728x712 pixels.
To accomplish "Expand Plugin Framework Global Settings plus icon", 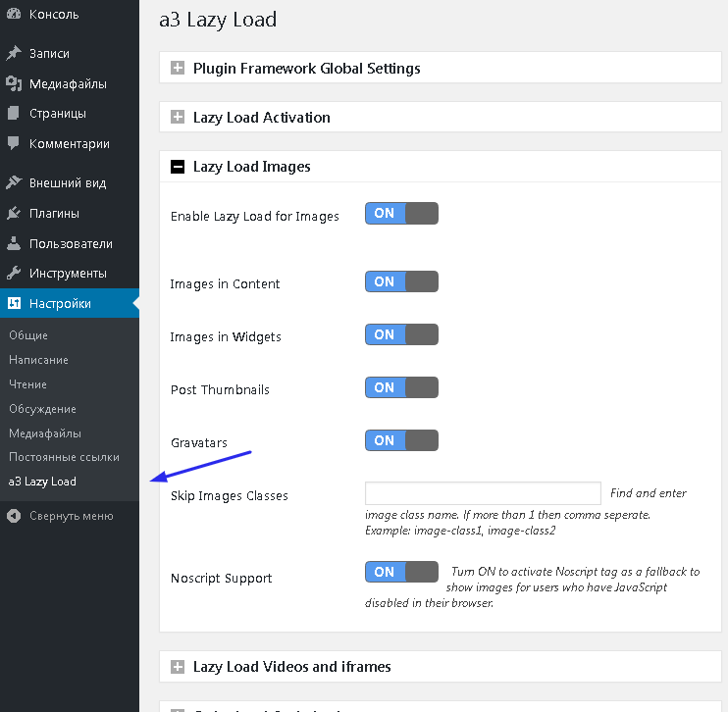I will (x=178, y=68).
